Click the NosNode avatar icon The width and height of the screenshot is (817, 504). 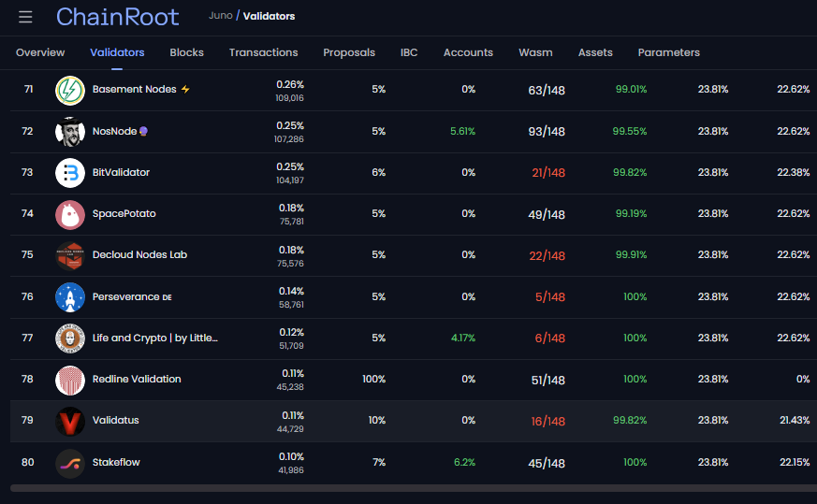coord(70,132)
